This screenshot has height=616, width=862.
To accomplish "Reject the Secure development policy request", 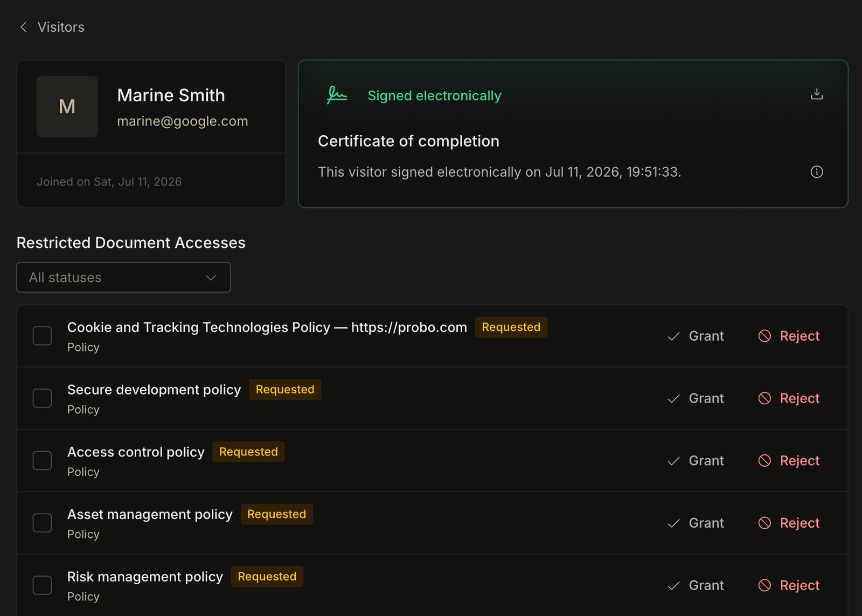I will pyautogui.click(x=789, y=398).
